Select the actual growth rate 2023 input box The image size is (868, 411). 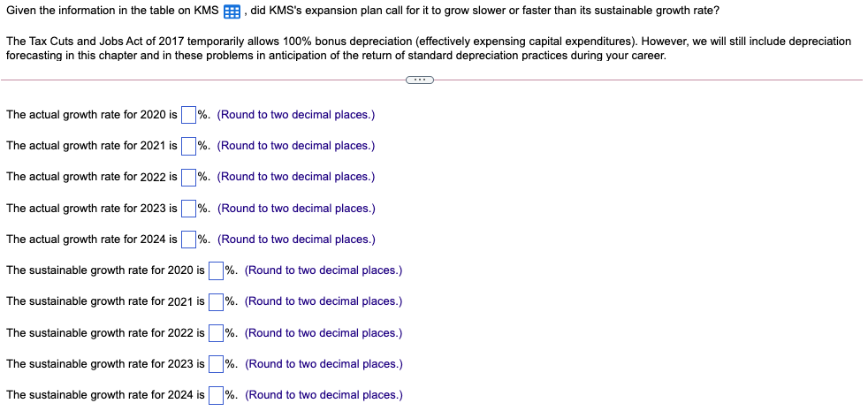(x=188, y=209)
